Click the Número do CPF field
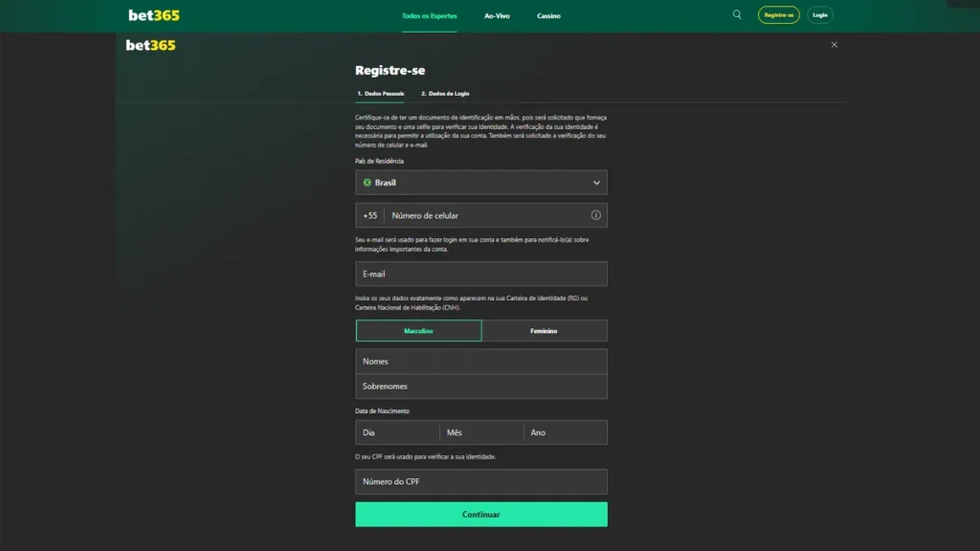This screenshot has height=551, width=980. point(481,481)
